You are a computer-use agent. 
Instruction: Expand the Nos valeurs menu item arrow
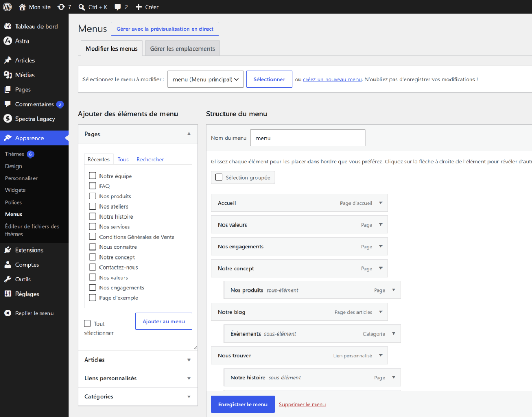coord(381,224)
